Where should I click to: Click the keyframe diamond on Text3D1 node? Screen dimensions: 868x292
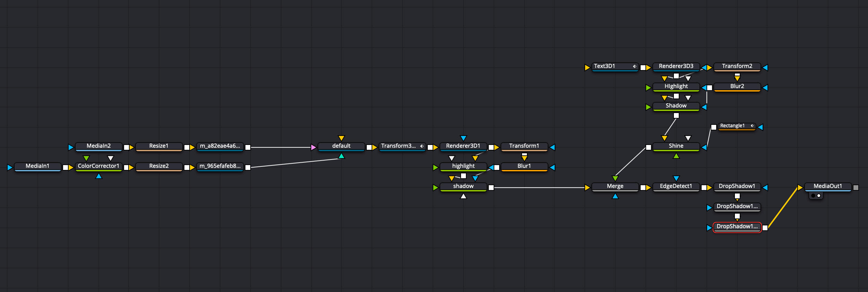click(634, 66)
